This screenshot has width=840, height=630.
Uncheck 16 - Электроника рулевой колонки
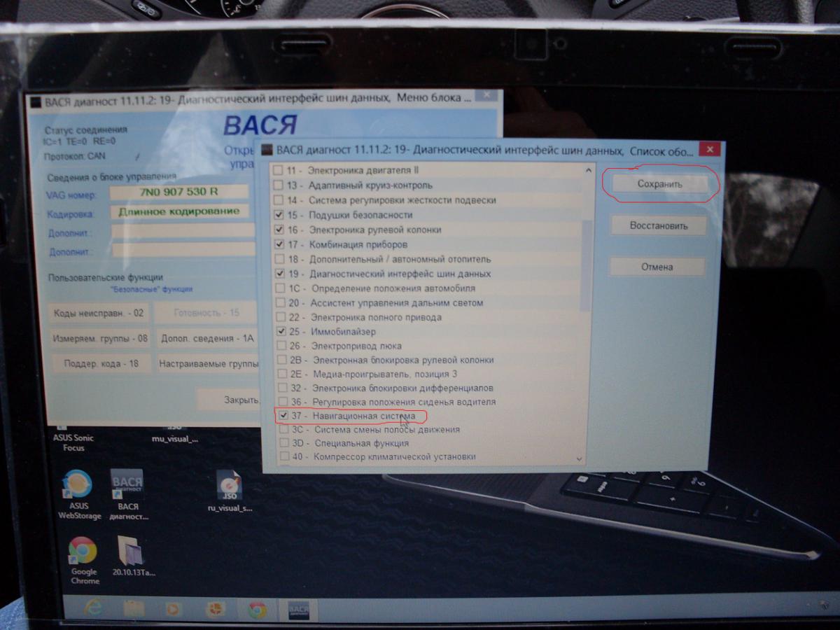click(279, 230)
